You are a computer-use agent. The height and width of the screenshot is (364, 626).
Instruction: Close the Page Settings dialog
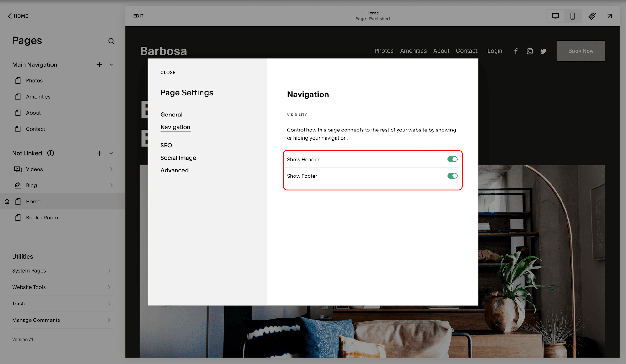pyautogui.click(x=168, y=72)
